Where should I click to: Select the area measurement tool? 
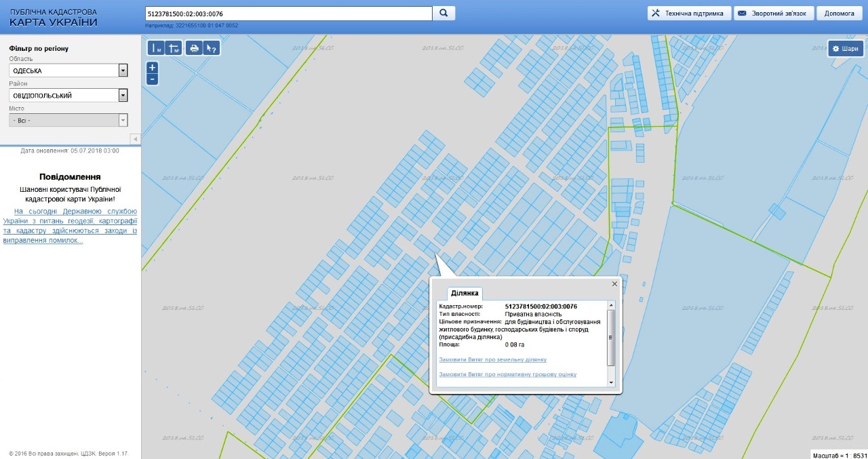(x=174, y=48)
